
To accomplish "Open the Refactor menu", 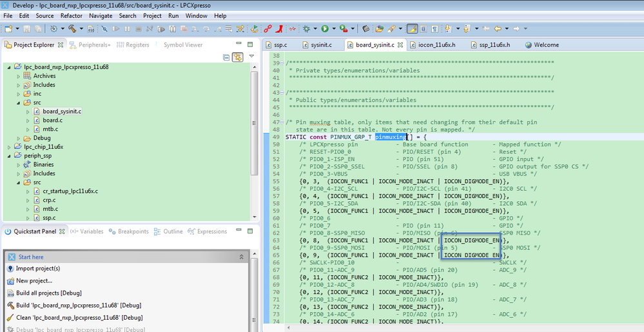I will [x=72, y=15].
